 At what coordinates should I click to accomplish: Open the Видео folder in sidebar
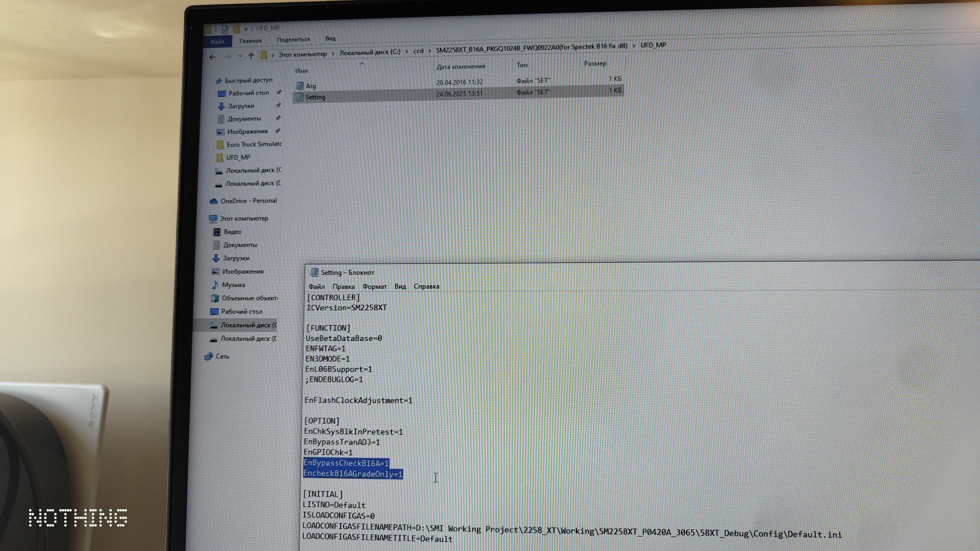point(233,232)
